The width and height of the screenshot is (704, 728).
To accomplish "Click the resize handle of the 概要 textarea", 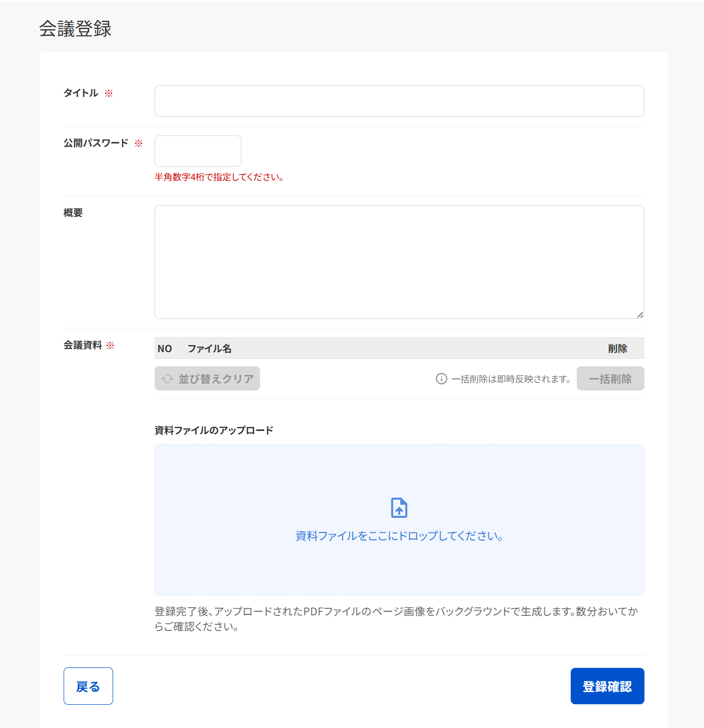I will (x=641, y=315).
